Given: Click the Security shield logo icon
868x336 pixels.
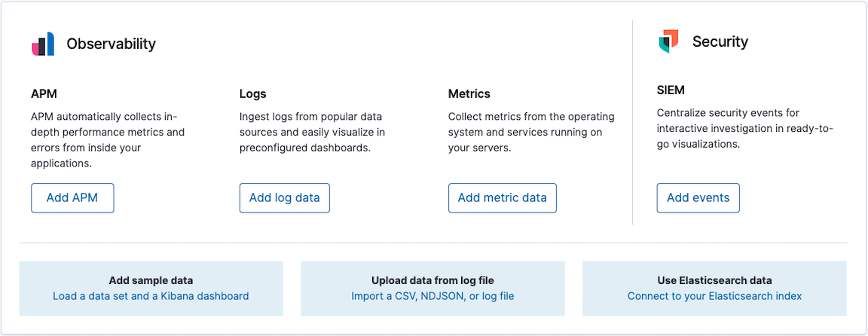Looking at the screenshot, I should pyautogui.click(x=668, y=41).
